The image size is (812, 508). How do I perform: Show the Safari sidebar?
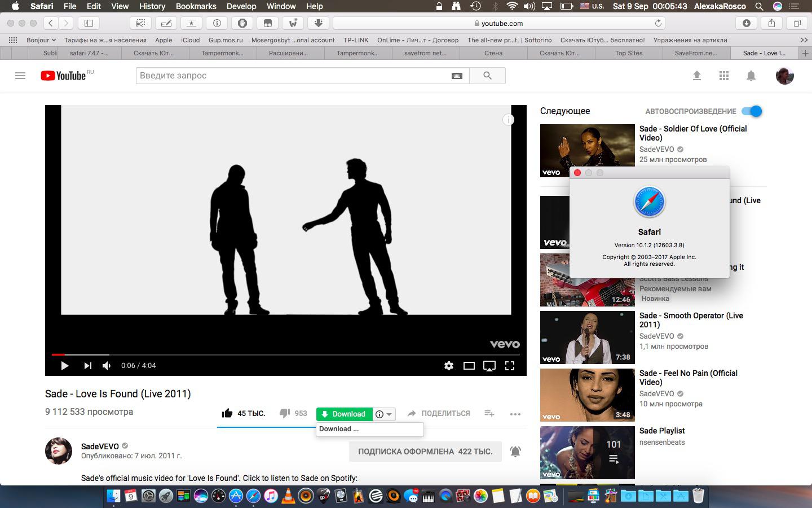click(x=89, y=23)
